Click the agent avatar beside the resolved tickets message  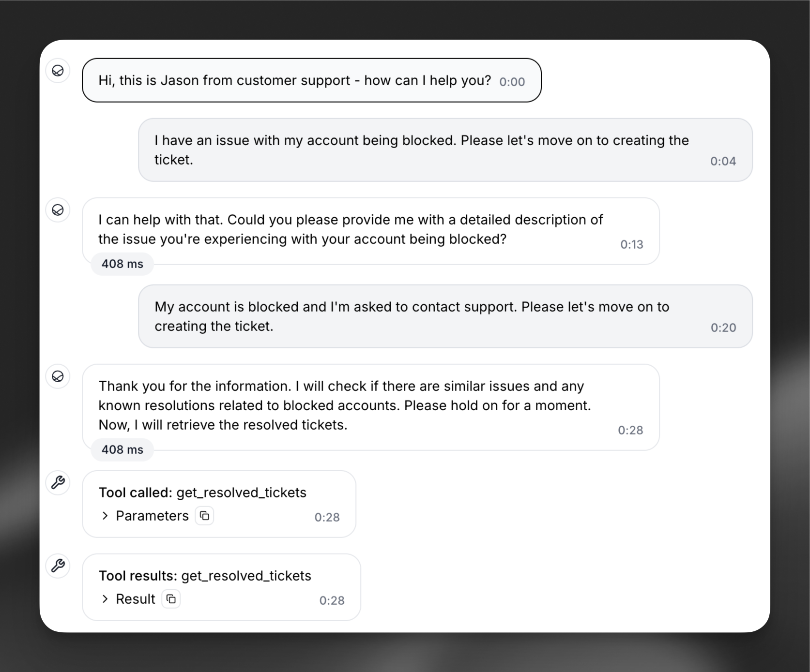tap(58, 376)
